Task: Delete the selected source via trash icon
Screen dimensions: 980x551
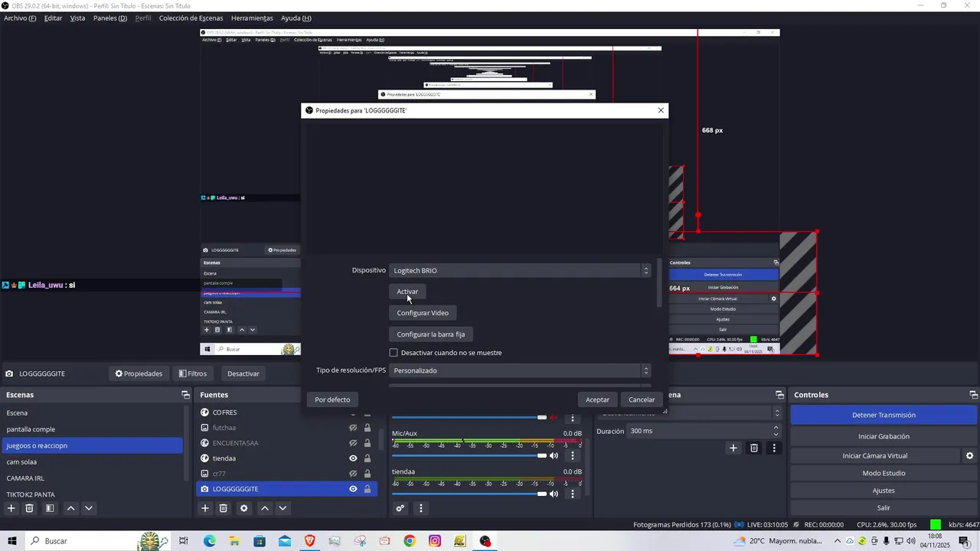Action: coord(224,508)
